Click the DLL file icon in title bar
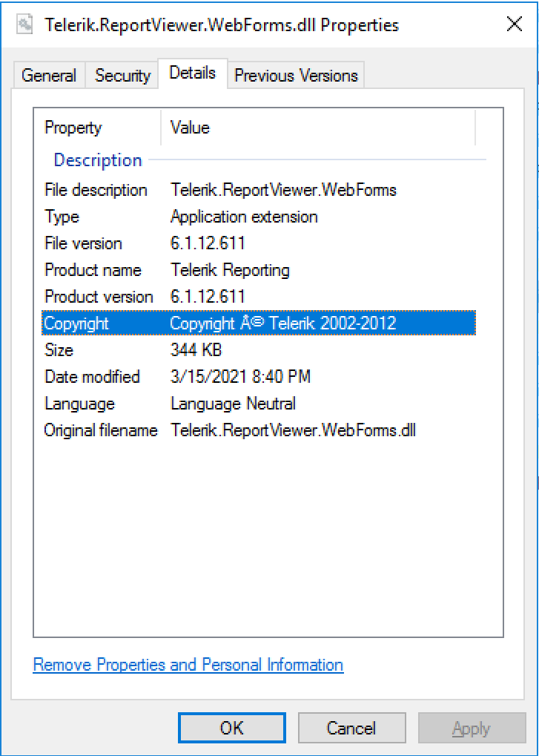This screenshot has width=539, height=756. pos(26,24)
